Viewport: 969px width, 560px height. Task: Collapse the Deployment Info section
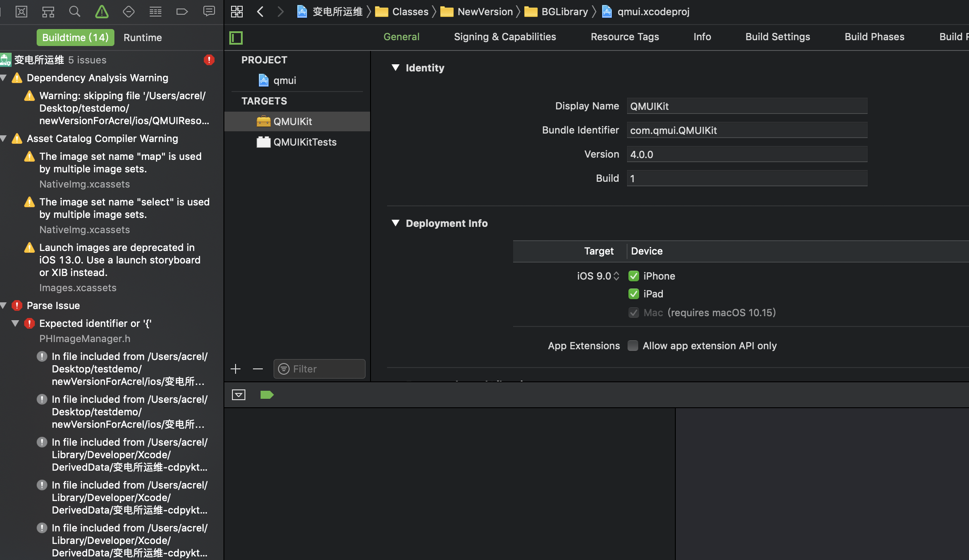pyautogui.click(x=395, y=223)
